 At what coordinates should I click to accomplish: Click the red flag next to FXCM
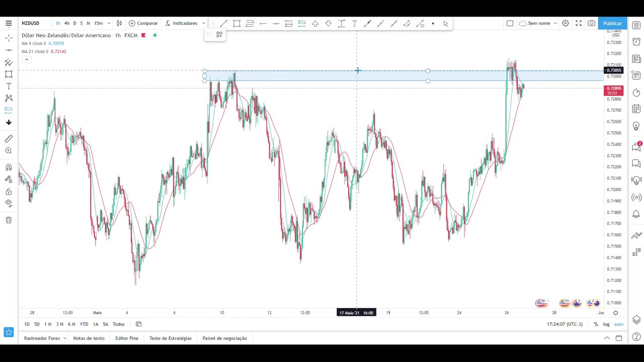(143, 35)
